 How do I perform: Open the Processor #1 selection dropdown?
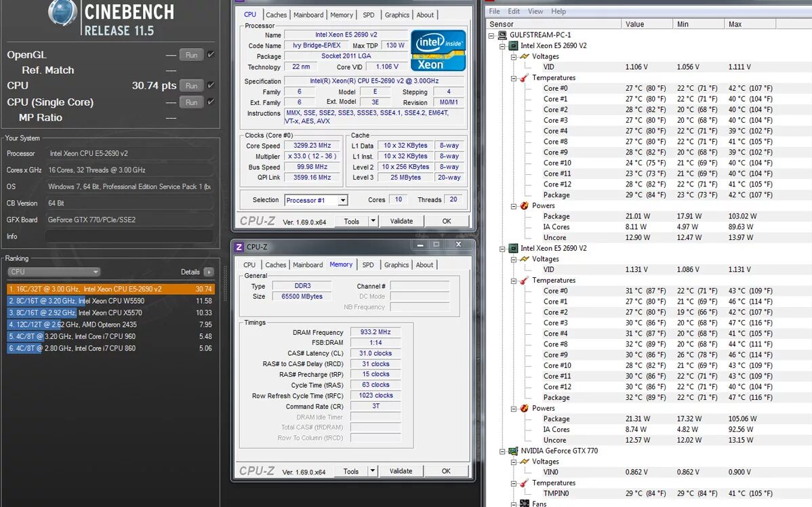point(342,201)
